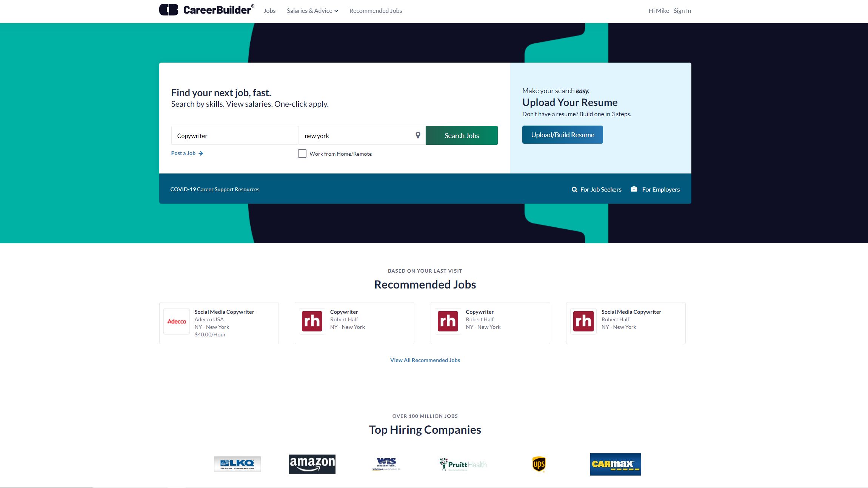Click the For Employers briefcase icon
This screenshot has width=868, height=488.
(x=634, y=189)
